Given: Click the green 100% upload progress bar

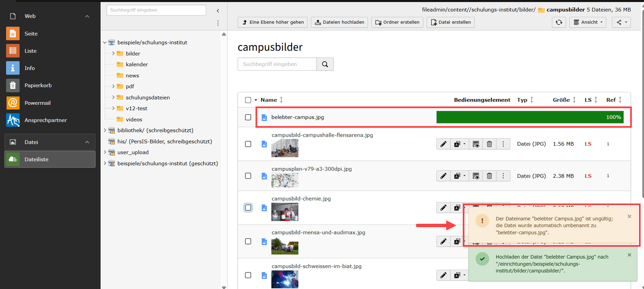Looking at the screenshot, I should point(530,117).
